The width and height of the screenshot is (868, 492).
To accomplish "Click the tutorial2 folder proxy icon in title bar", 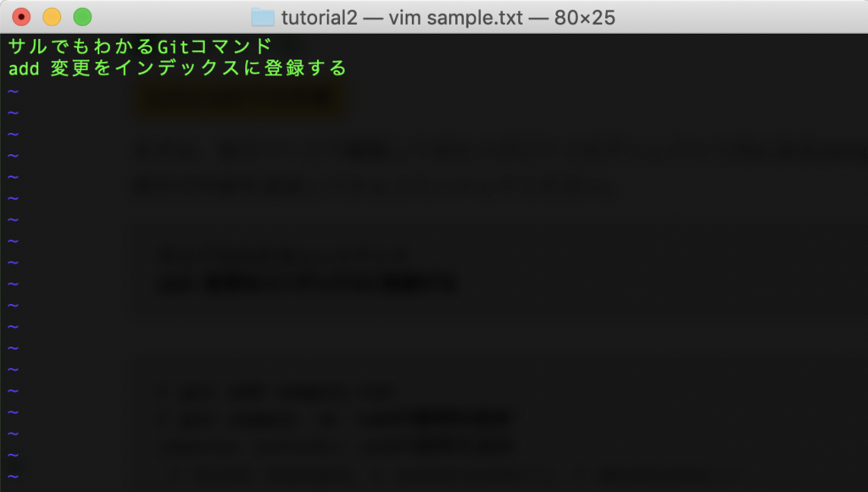I will pyautogui.click(x=263, y=17).
